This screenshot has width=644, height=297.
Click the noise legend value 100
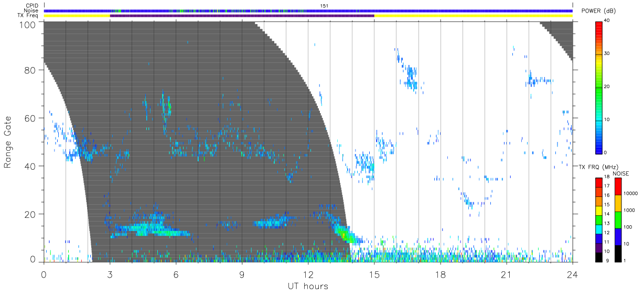629,227
